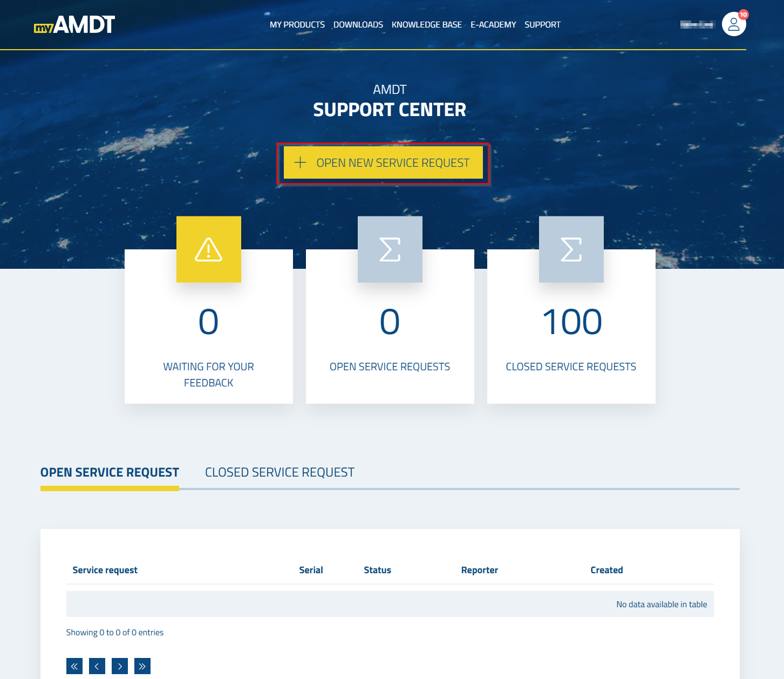Viewport: 784px width, 679px height.
Task: Click the myAMDT logo
Action: click(74, 25)
